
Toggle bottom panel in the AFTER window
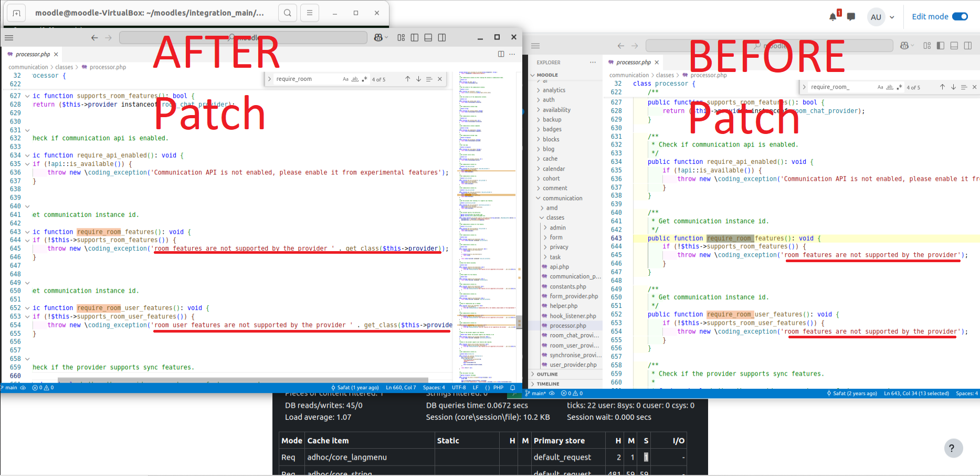(428, 38)
